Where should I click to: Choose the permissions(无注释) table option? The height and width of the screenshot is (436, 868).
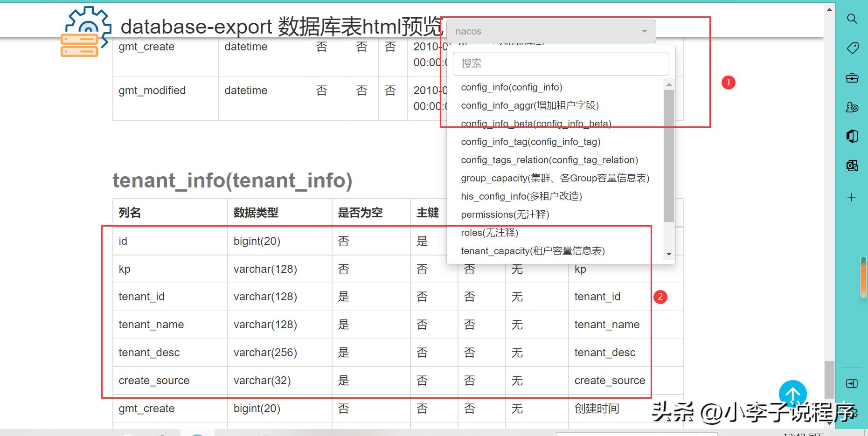tap(505, 215)
